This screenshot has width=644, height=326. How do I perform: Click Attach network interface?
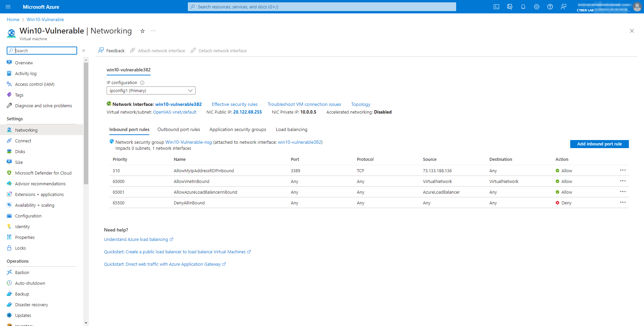[x=158, y=51]
